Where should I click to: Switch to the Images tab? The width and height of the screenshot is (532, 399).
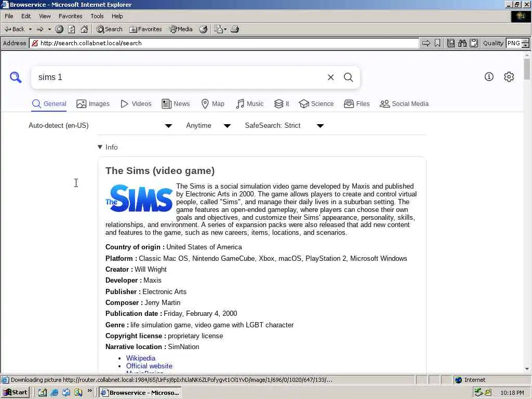tap(93, 104)
